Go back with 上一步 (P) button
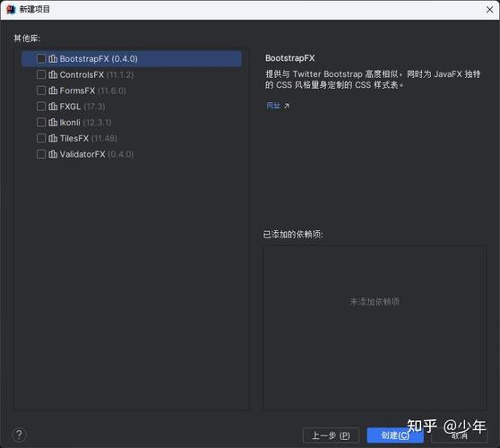The height and width of the screenshot is (448, 500). pos(331,435)
